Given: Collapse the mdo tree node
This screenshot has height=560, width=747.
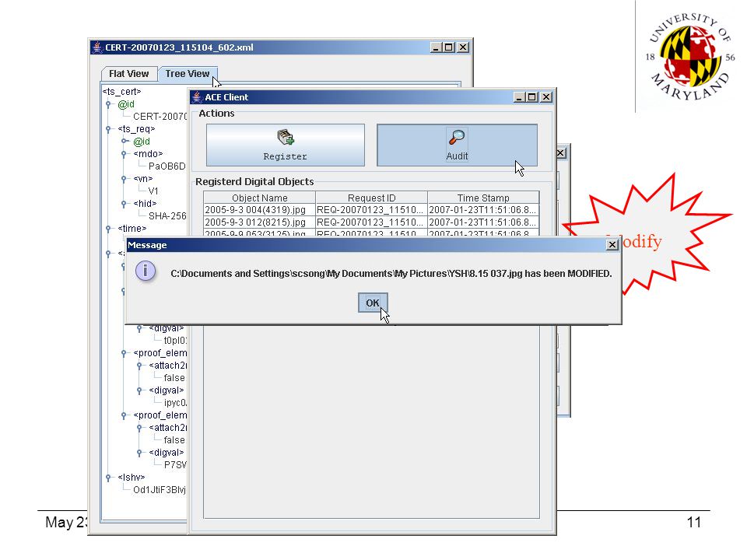Looking at the screenshot, I should [124, 154].
